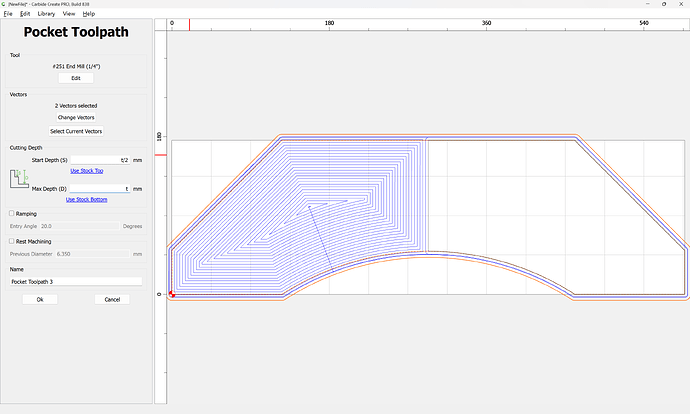This screenshot has height=414, width=690.
Task: Click the toolpath Name text field
Action: pos(76,282)
